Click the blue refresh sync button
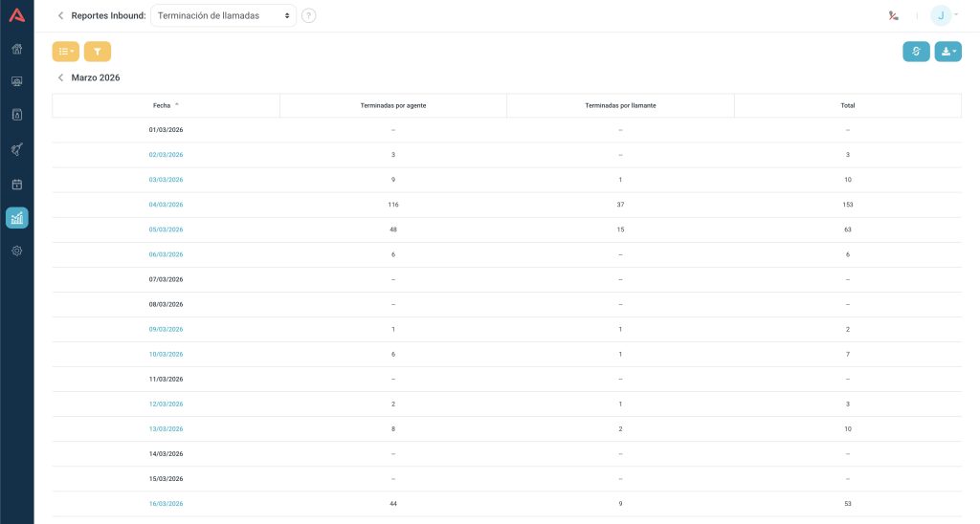The width and height of the screenshot is (980, 524). tap(915, 52)
